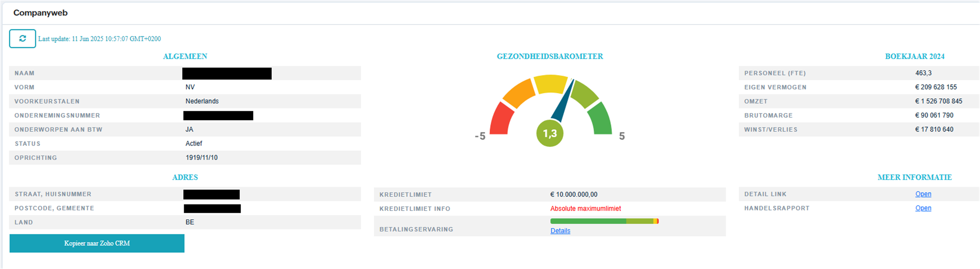
Task: Click the green 1,3 score circle
Action: (549, 133)
